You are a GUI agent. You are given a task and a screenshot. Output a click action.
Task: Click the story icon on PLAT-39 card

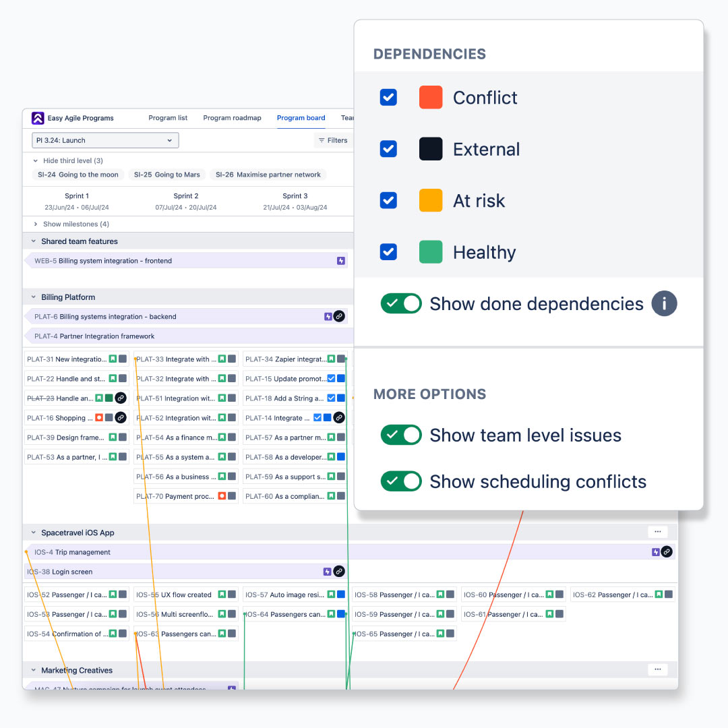coord(113,437)
